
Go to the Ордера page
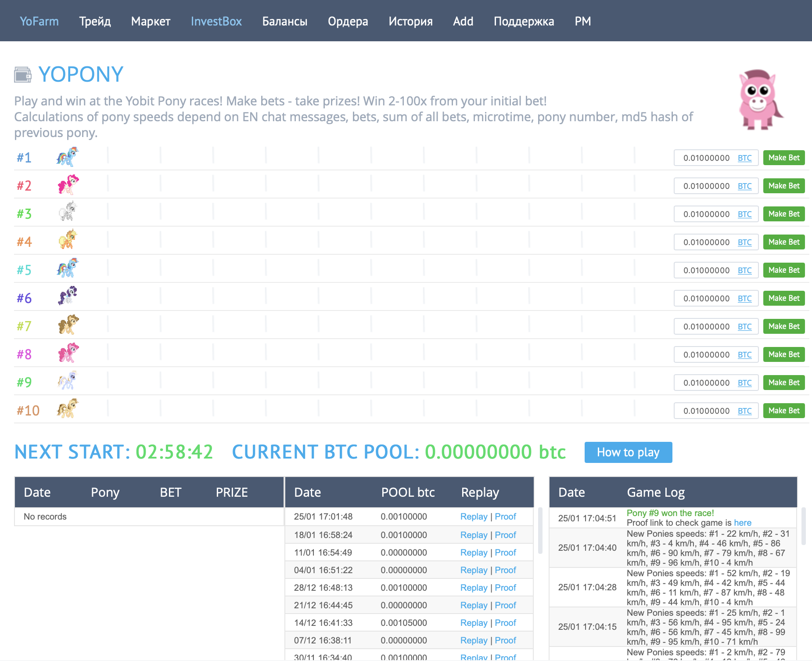pos(348,21)
